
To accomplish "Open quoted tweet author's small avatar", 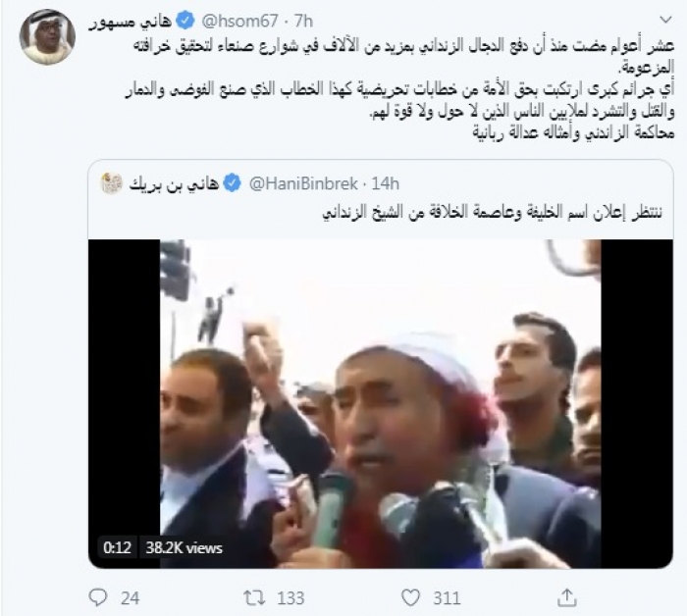I will tap(111, 183).
